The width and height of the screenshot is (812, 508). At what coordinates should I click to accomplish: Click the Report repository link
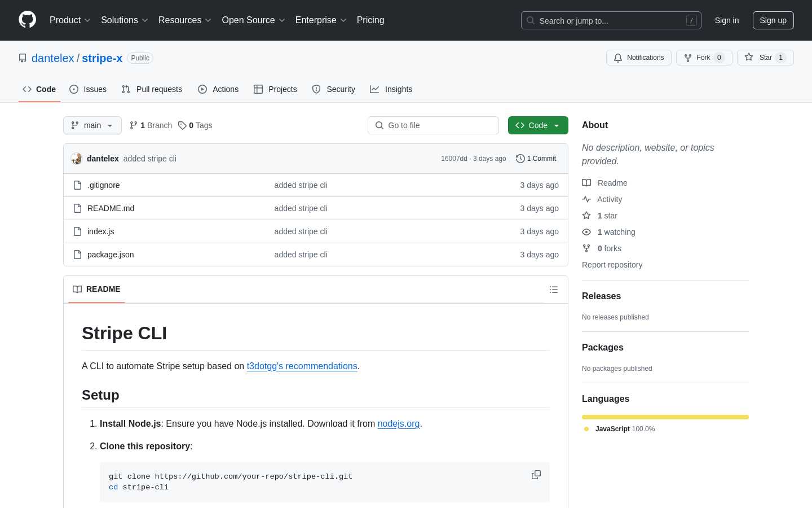[x=612, y=265]
